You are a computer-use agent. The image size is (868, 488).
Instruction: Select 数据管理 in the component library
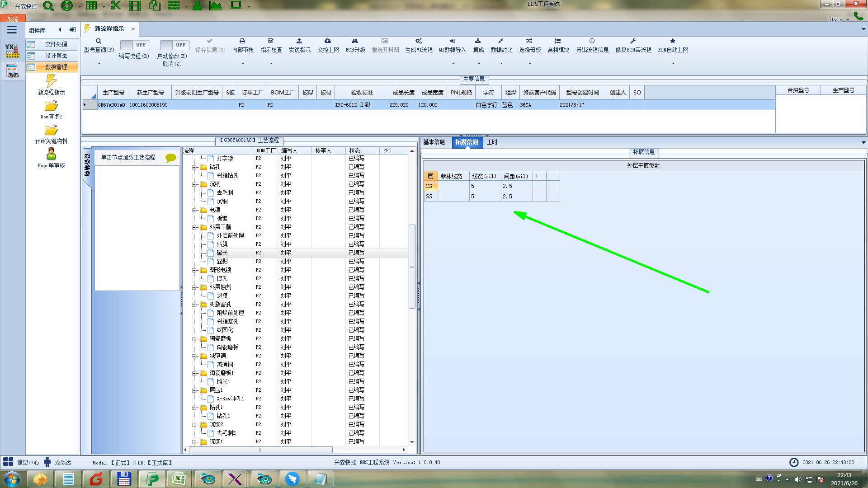click(x=56, y=67)
